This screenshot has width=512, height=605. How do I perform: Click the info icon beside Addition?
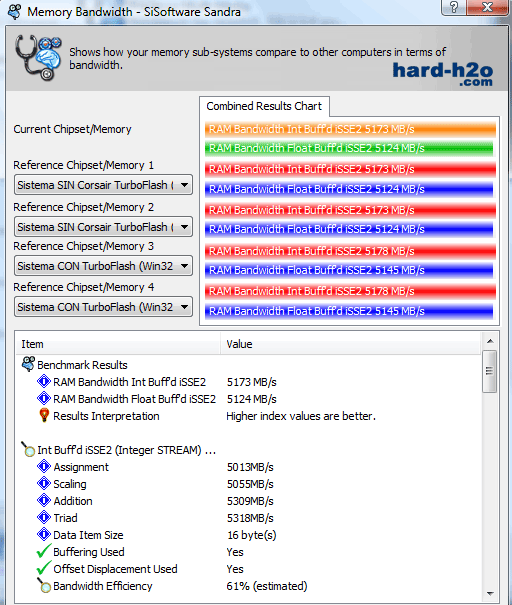point(44,500)
